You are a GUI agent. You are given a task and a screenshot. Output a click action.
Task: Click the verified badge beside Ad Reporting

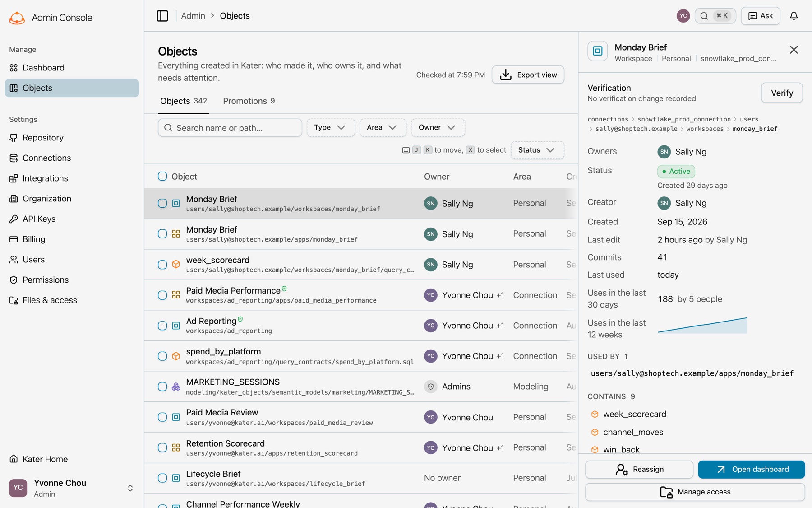pos(240,319)
